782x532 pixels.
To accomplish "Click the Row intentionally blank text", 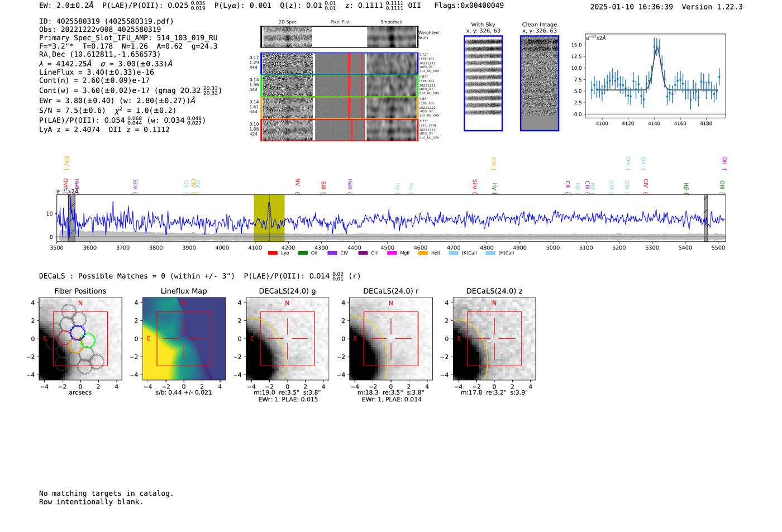I will click(91, 501).
